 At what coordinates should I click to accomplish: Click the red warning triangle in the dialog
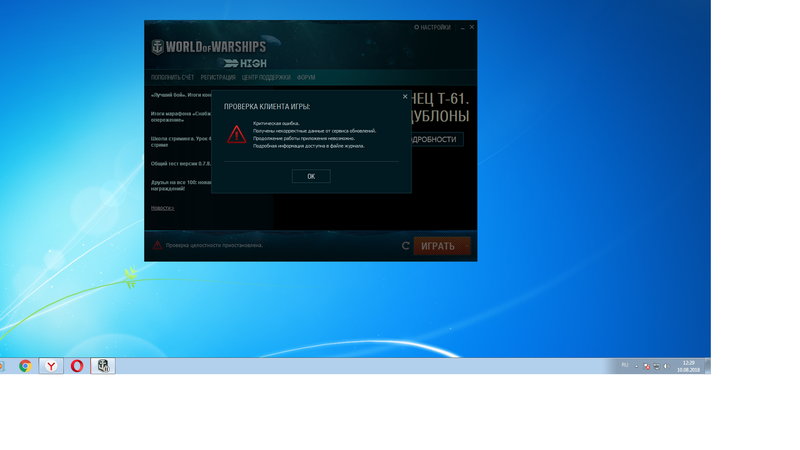click(x=236, y=134)
